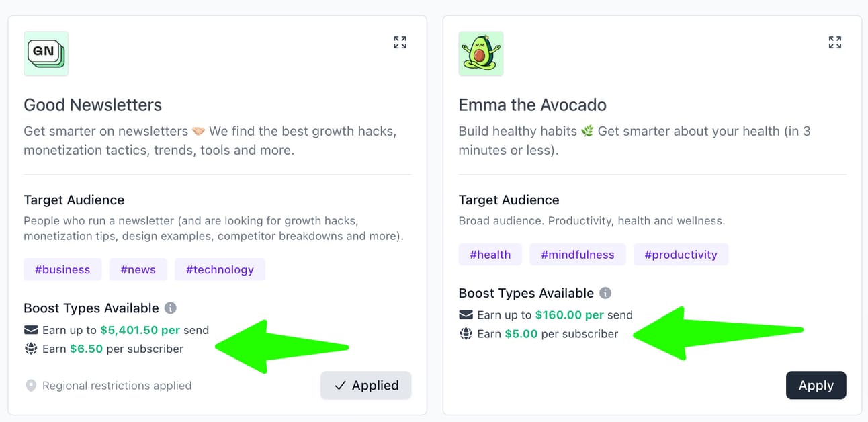This screenshot has width=868, height=422.
Task: Click the envelope icon beside $160.00 per send
Action: tap(466, 315)
